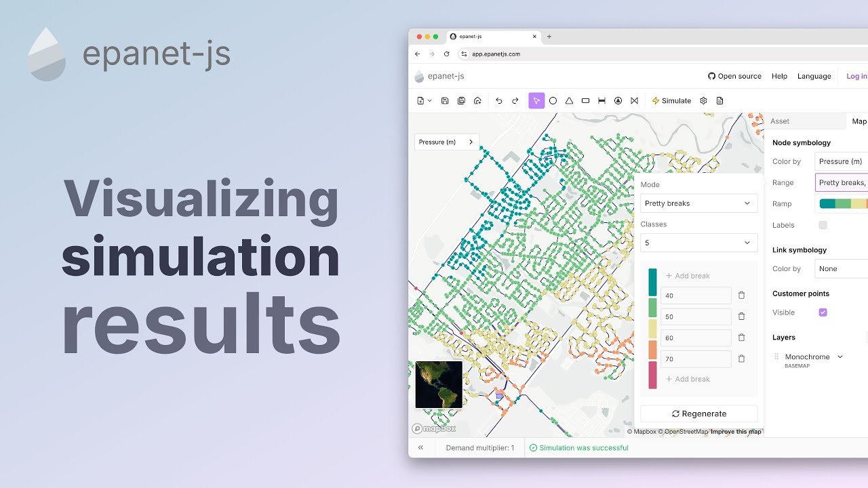Select the tank rectangle tool

(585, 100)
